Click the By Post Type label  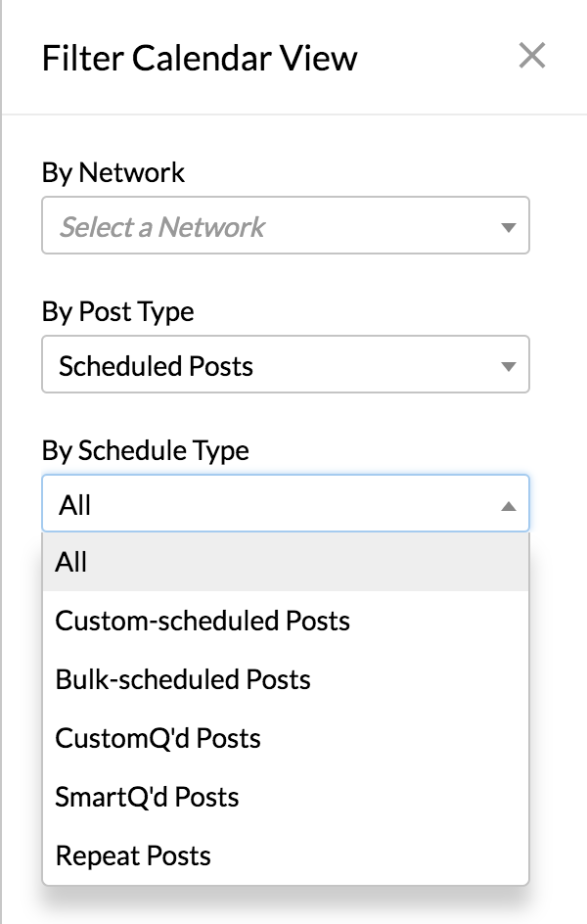coord(117,312)
